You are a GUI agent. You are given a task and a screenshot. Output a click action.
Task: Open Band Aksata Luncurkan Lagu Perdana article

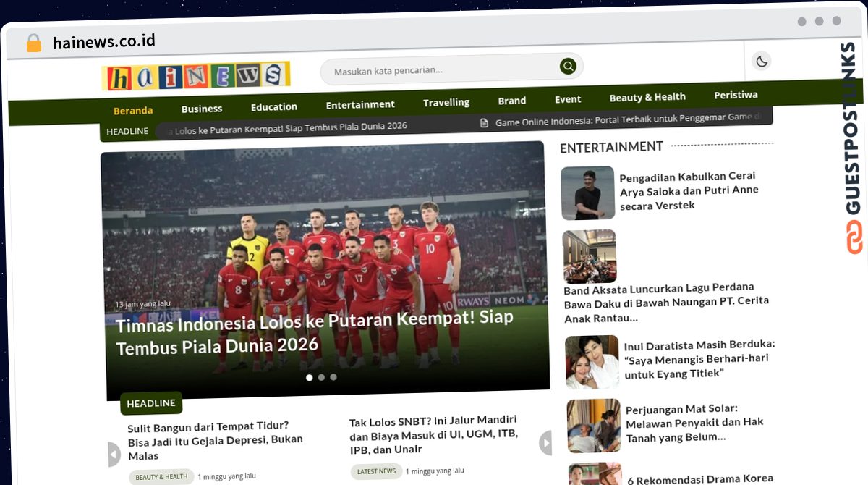point(667,303)
